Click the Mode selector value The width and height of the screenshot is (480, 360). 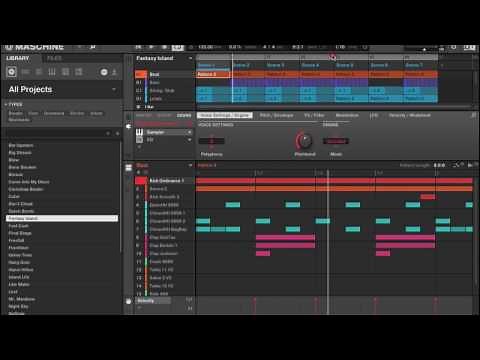coord(336,141)
